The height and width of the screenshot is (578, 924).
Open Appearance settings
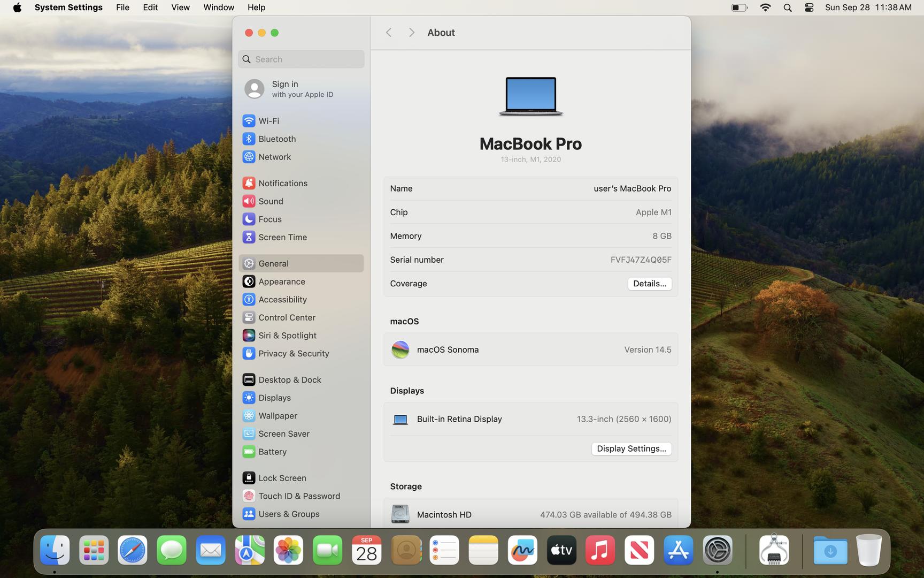pyautogui.click(x=301, y=282)
